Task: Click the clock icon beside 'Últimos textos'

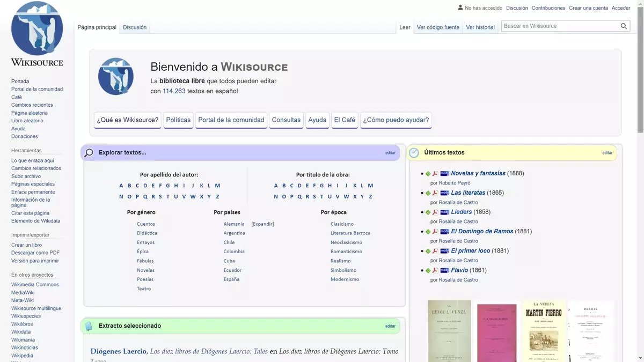Action: 414,153
